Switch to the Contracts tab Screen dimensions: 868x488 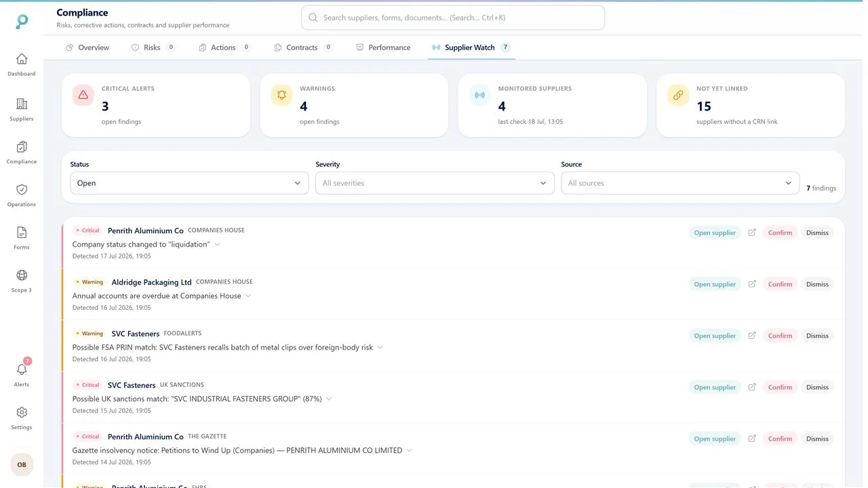303,47
